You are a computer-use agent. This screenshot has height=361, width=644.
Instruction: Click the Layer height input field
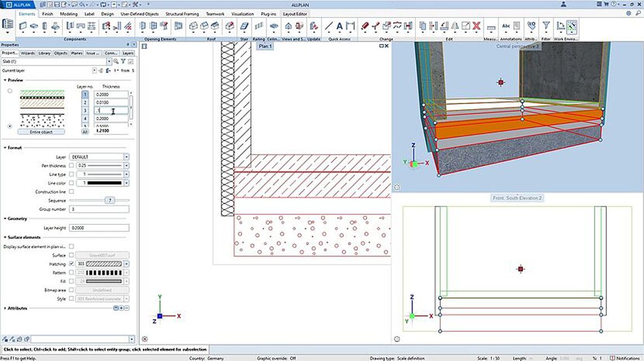coord(99,228)
